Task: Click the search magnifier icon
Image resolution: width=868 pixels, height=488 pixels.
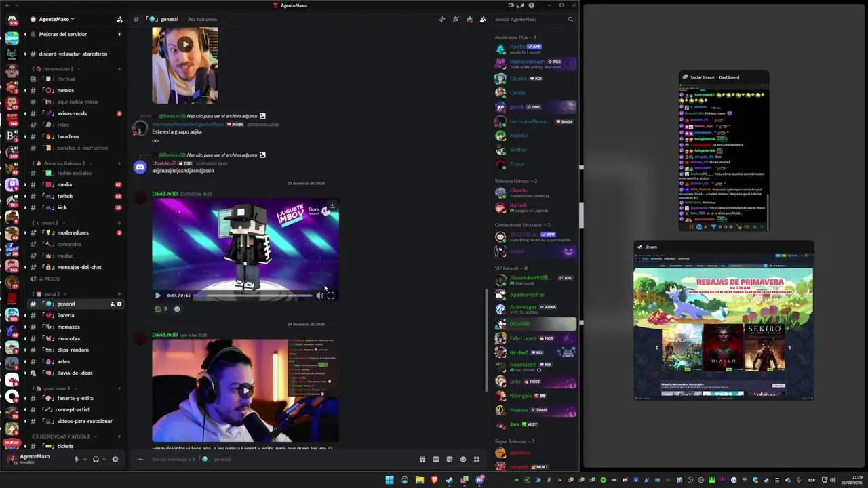Action: coord(570,19)
